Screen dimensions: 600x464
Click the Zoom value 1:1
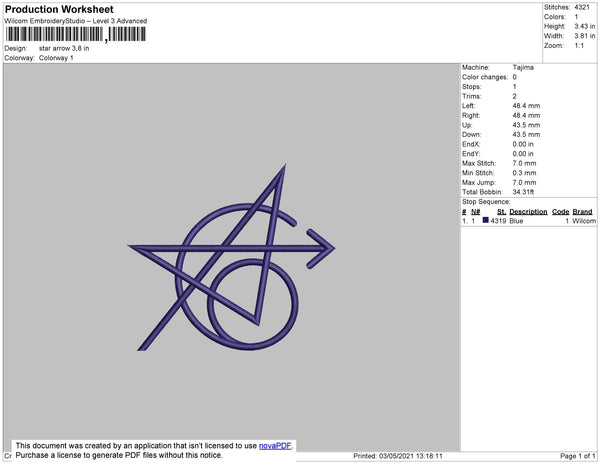579,46
